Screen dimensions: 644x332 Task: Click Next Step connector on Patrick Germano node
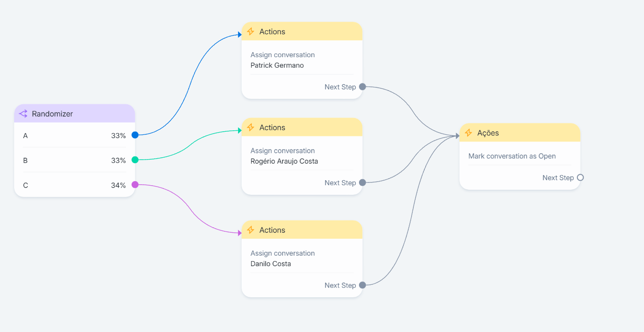362,86
